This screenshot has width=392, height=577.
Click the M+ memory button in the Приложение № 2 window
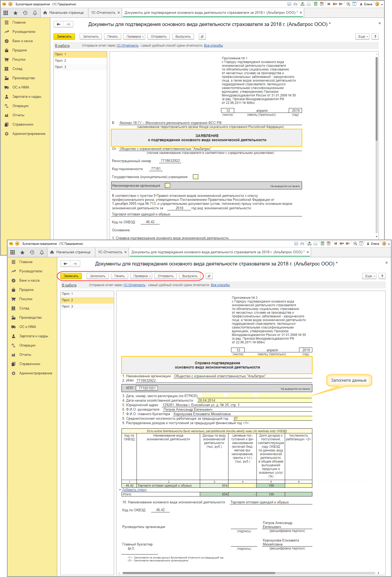[x=342, y=243]
